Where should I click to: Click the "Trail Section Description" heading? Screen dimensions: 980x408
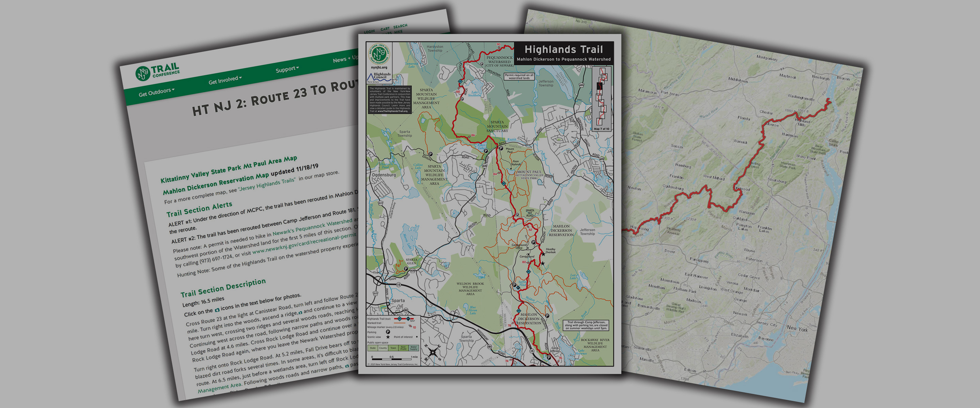(x=223, y=288)
